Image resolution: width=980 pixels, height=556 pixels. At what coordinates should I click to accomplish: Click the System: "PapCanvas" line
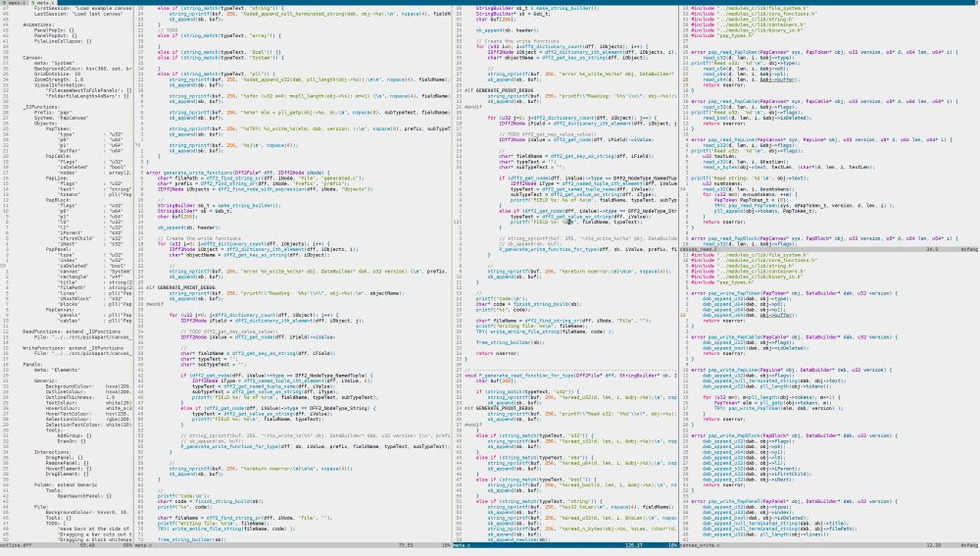[x=61, y=118]
